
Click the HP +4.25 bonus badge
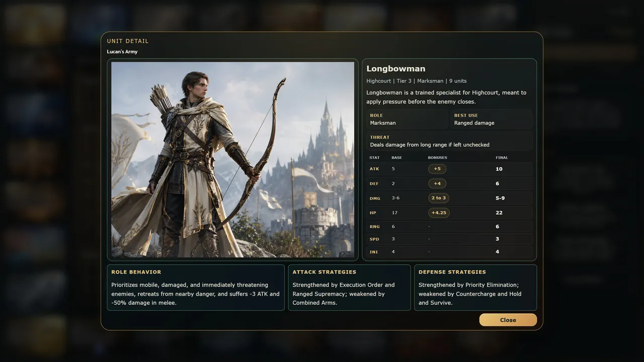[x=439, y=213]
